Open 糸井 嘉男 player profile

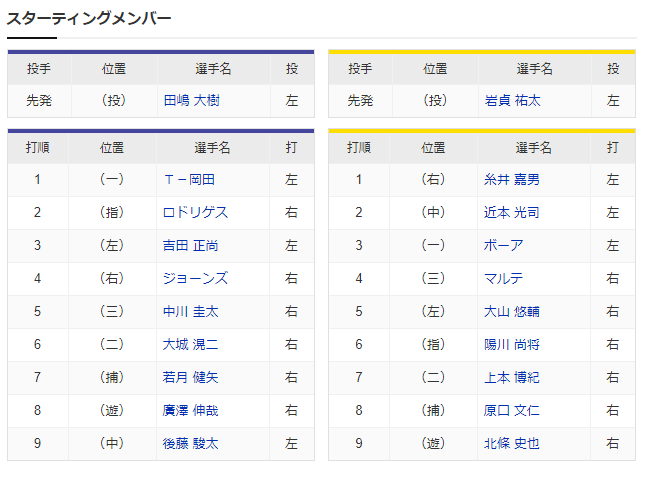point(512,180)
